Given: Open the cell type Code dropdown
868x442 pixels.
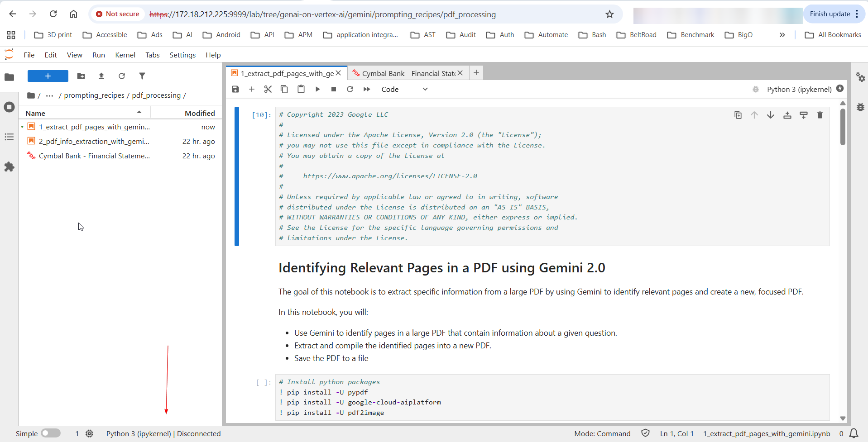Looking at the screenshot, I should pyautogui.click(x=404, y=89).
